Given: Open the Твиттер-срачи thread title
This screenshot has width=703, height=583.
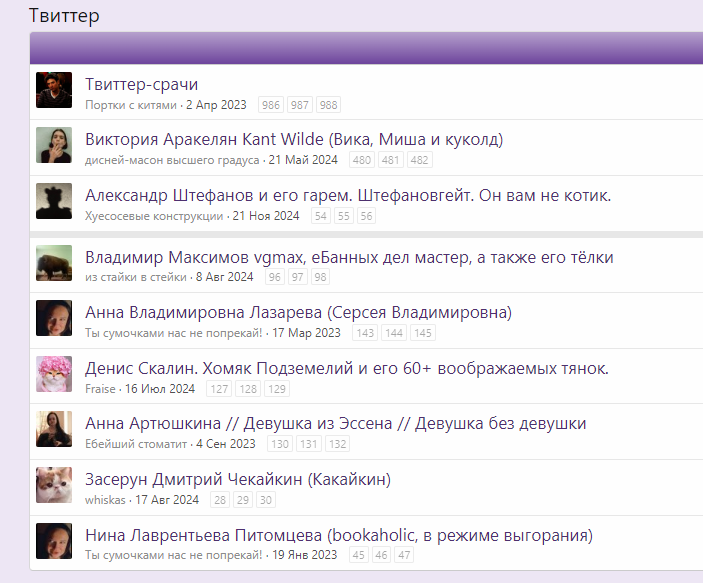Looking at the screenshot, I should point(142,84).
